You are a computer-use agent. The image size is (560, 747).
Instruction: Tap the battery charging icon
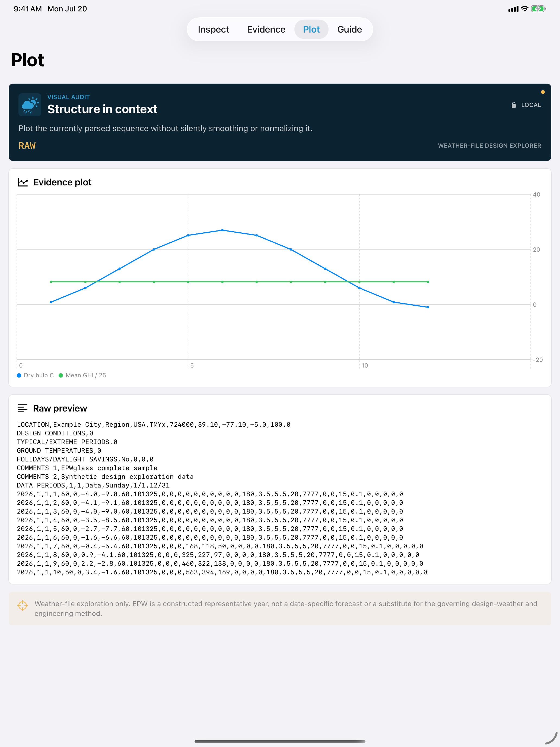pos(538,9)
